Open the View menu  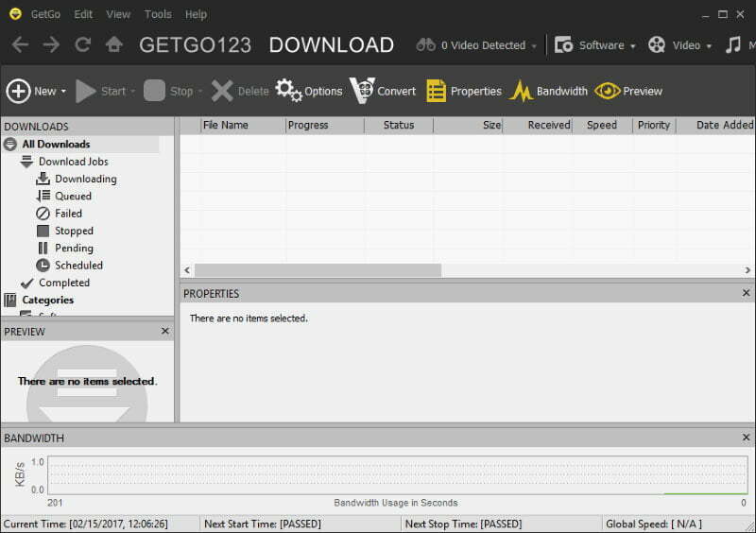pos(118,14)
